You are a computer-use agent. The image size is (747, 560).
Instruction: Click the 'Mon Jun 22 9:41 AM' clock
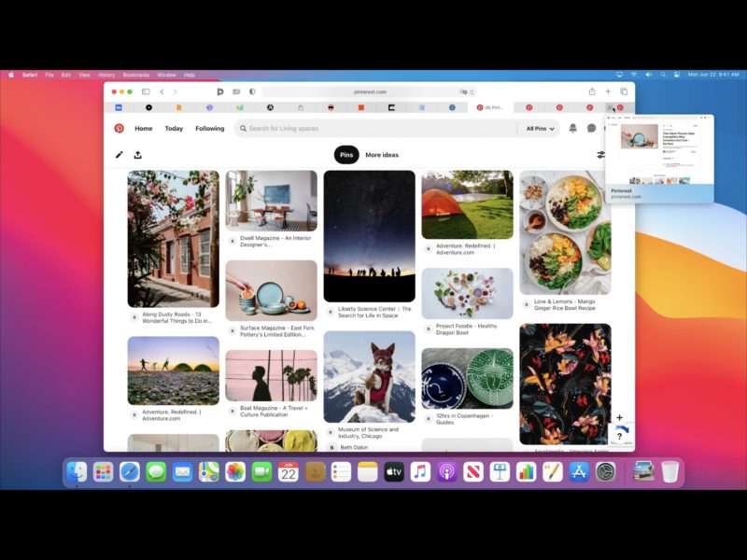[713, 75]
